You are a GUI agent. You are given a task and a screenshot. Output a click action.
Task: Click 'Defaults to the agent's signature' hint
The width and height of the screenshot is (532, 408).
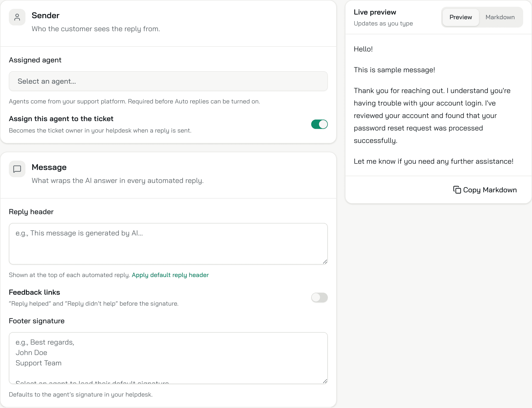pos(81,394)
